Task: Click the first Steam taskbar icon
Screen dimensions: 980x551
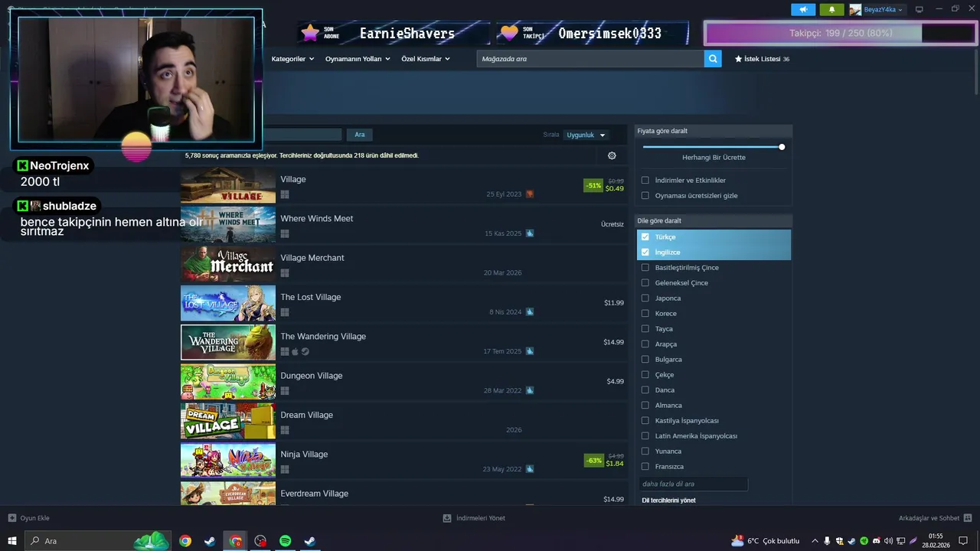Action: tap(209, 541)
